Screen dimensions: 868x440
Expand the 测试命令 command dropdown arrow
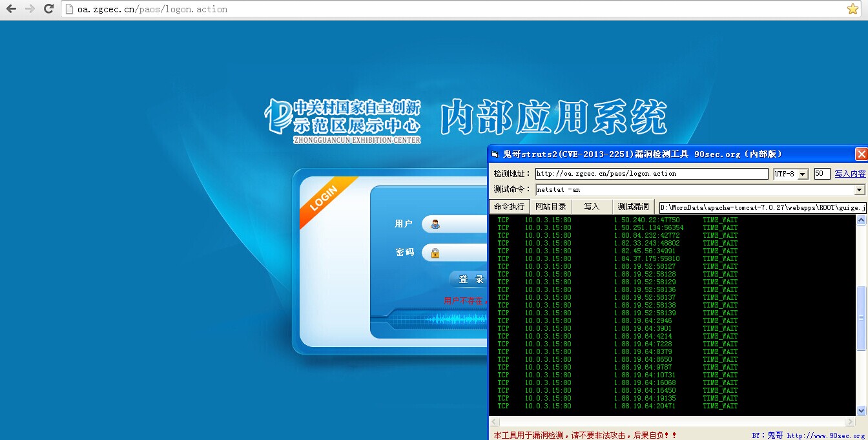pyautogui.click(x=860, y=190)
